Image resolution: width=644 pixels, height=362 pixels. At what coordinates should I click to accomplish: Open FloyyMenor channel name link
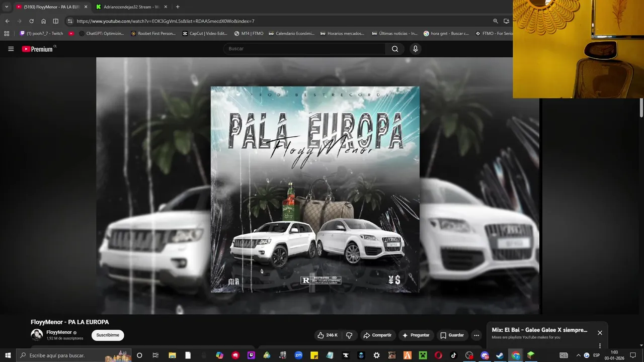[59, 332]
